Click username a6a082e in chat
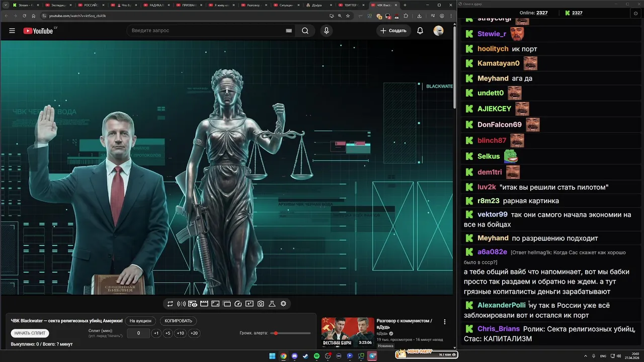The width and height of the screenshot is (644, 362). 492,252
